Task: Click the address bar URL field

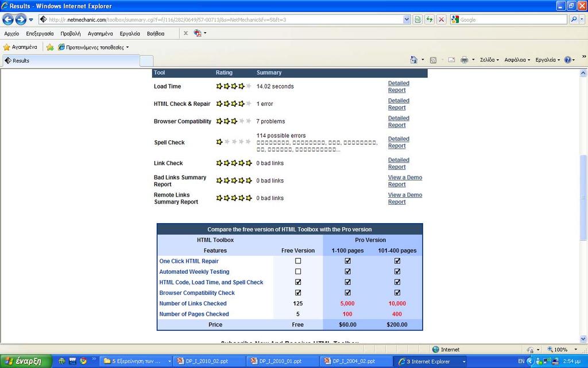Action: click(220, 20)
